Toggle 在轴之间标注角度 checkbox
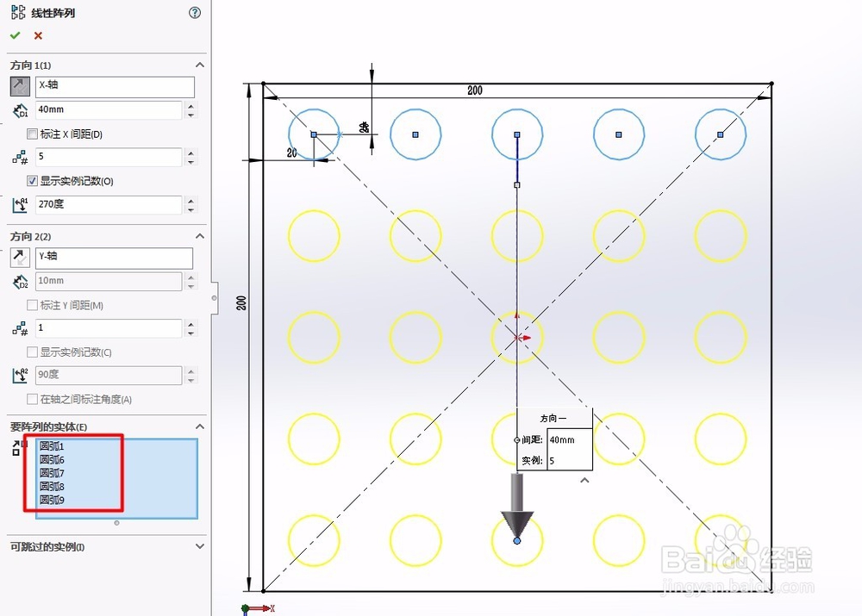862x616 pixels. pyautogui.click(x=33, y=399)
